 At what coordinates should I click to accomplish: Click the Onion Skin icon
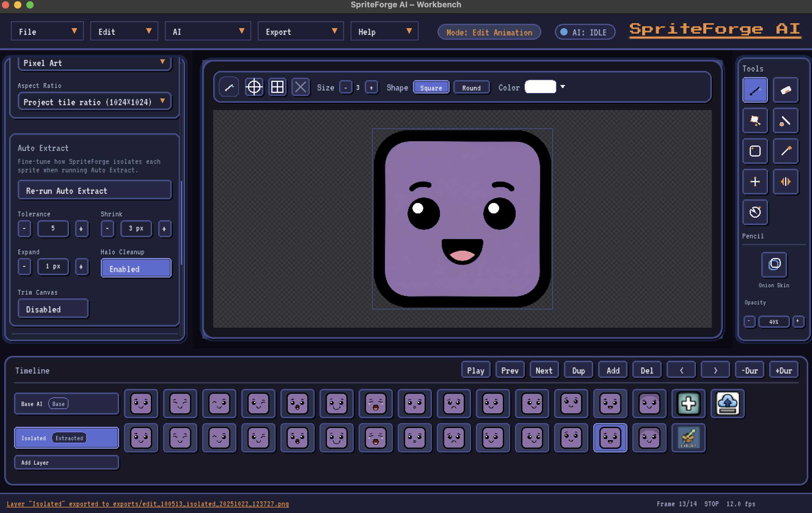coord(774,264)
